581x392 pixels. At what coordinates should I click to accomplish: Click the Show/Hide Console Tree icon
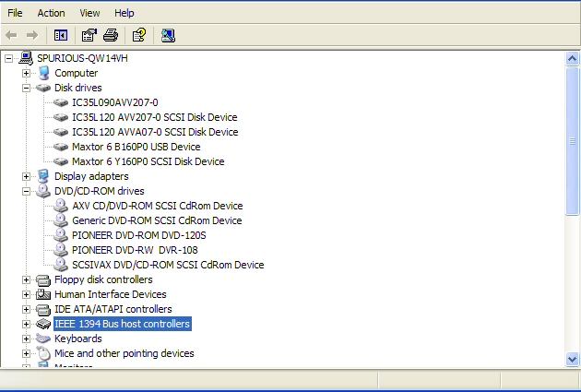click(61, 35)
